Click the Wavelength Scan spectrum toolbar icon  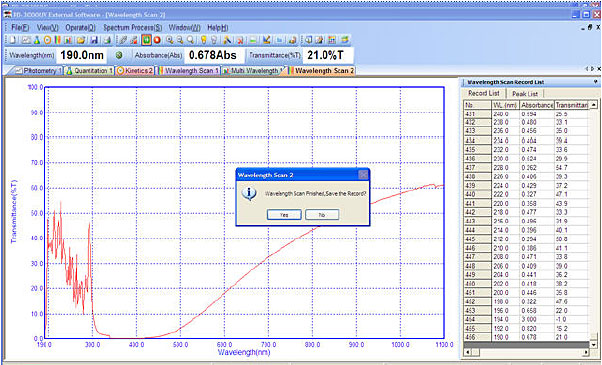pyautogui.click(x=58, y=40)
